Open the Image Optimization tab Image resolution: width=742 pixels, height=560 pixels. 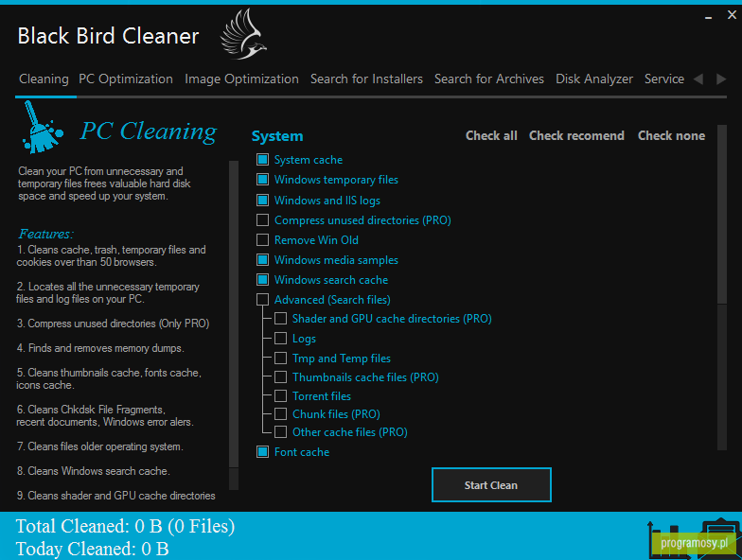[242, 79]
